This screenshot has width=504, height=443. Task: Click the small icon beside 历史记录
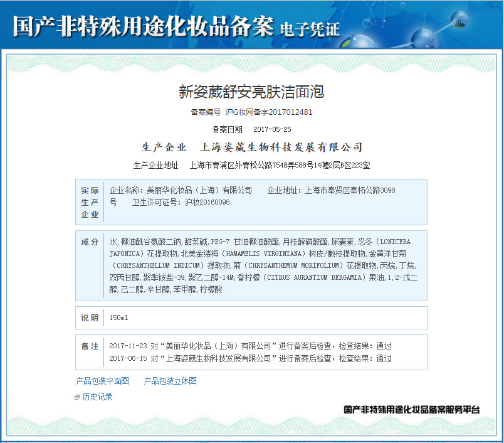(77, 397)
